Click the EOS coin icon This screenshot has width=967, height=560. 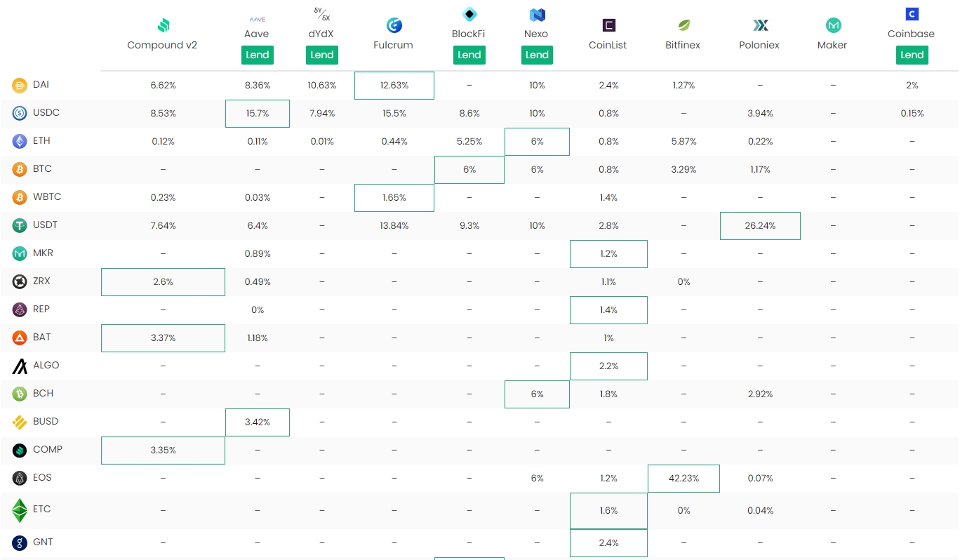tap(20, 478)
